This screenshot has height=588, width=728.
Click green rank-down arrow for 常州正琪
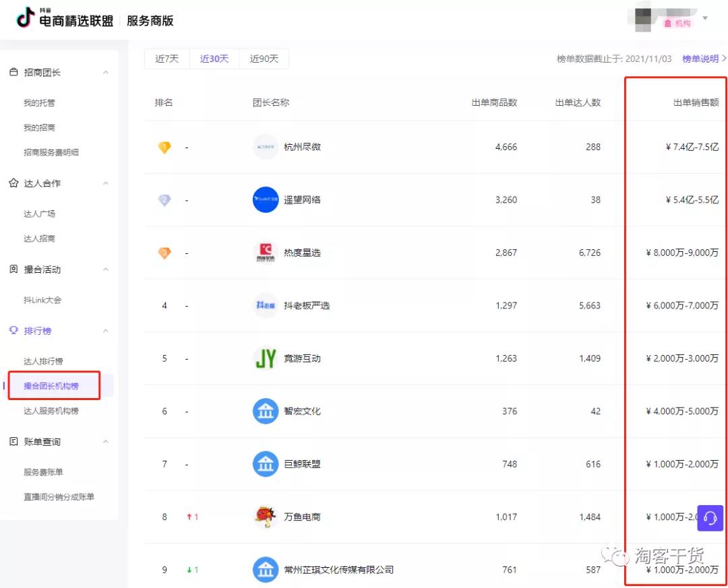pos(189,570)
